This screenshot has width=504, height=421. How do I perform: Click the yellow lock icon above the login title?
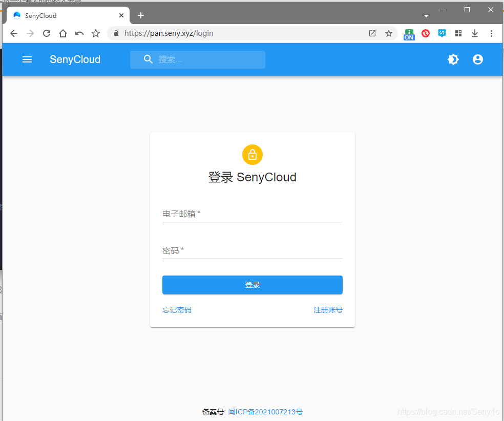pyautogui.click(x=252, y=154)
